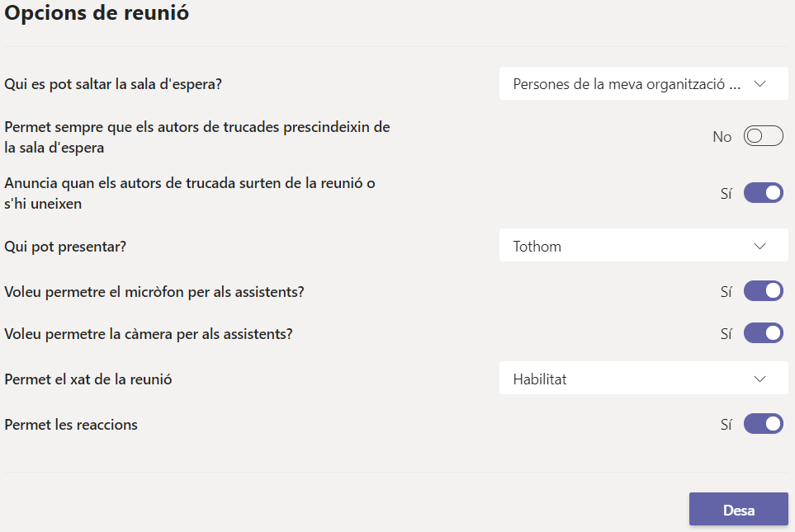Image resolution: width=795 pixels, height=532 pixels.
Task: Click the 'Permet les reaccions' label
Action: (71, 425)
